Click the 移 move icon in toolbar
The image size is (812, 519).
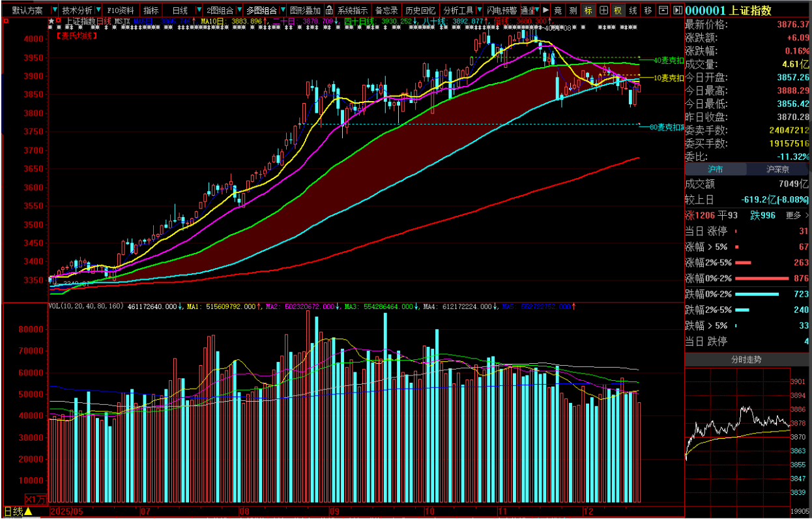[648, 10]
